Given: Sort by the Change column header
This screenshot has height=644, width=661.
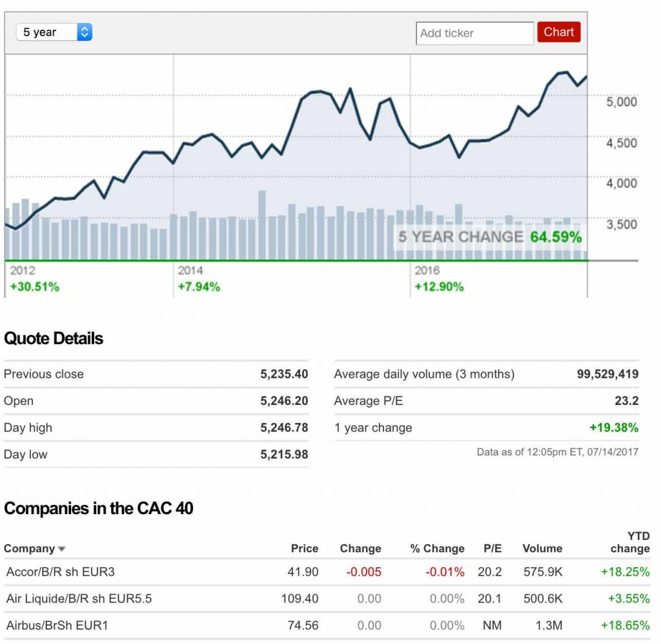Looking at the screenshot, I should point(360,548).
